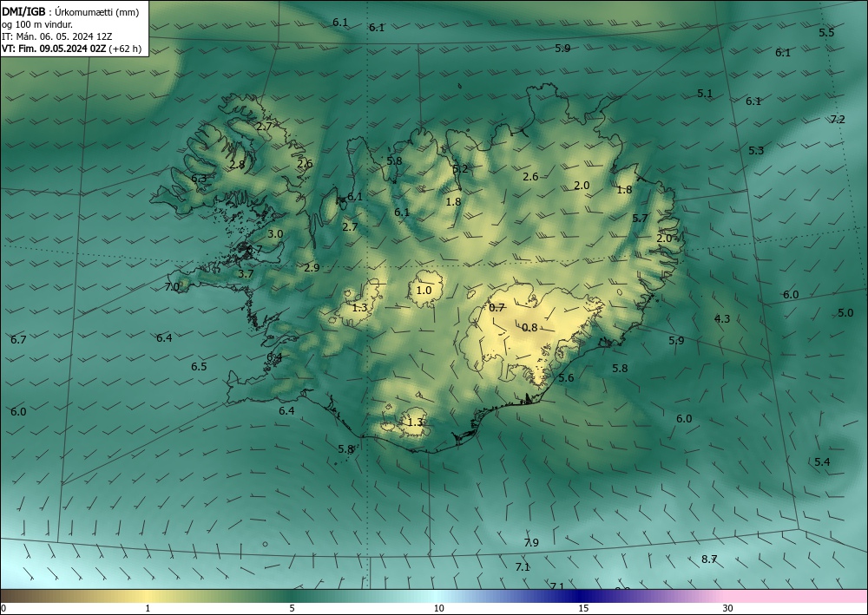Click the 3.0 value near Breiðafjörður
This screenshot has width=868, height=615.
pyautogui.click(x=275, y=234)
